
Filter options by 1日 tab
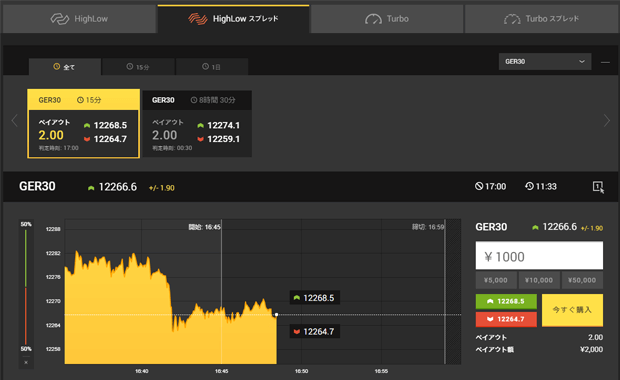tap(212, 67)
